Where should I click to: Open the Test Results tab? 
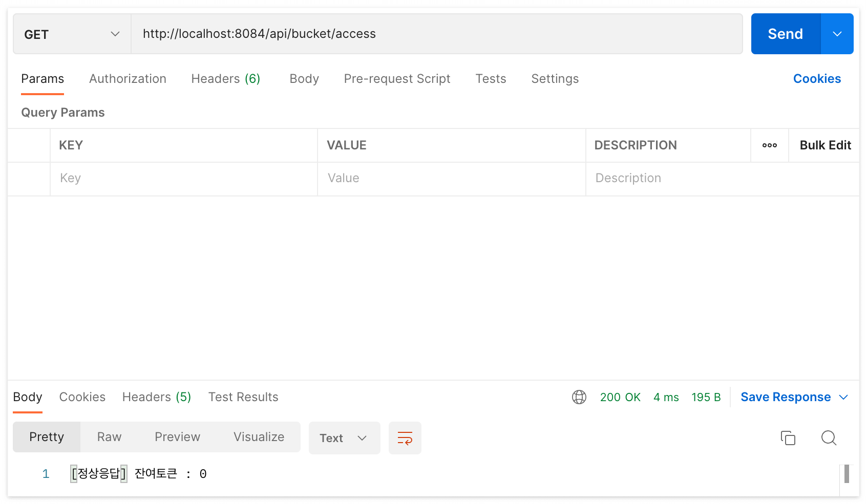pyautogui.click(x=243, y=397)
